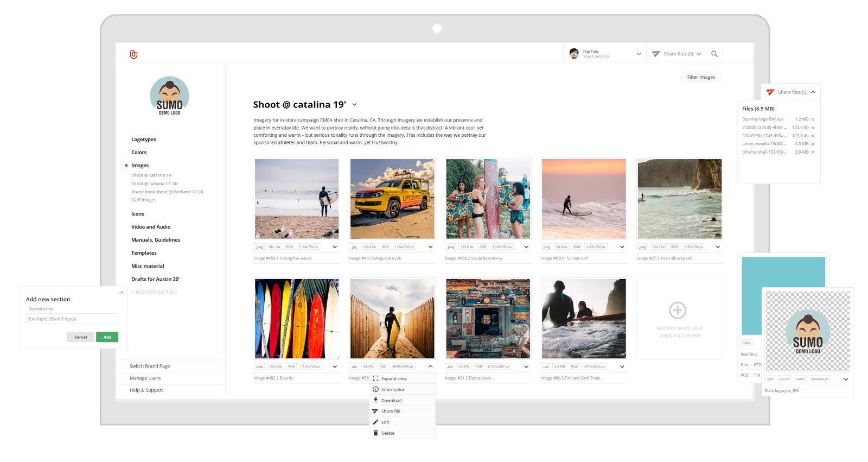Remove tim-marshall file from share list
The width and height of the screenshot is (868, 462).
[x=813, y=152]
